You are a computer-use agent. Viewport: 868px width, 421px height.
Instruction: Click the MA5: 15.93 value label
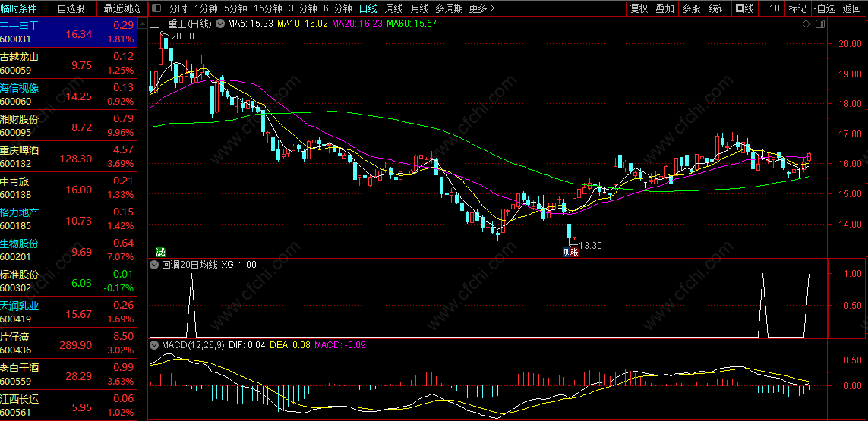[x=251, y=24]
